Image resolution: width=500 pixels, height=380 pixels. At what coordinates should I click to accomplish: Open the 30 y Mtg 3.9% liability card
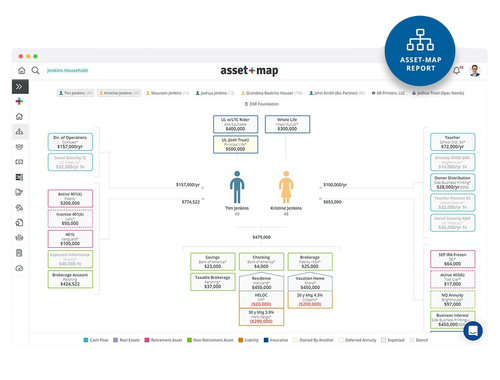tap(261, 317)
